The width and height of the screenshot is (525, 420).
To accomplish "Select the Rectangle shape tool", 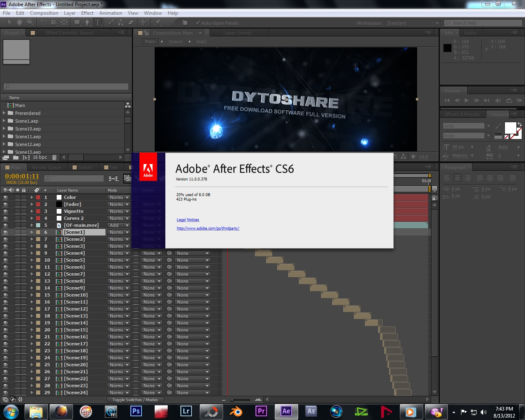I will tap(77, 22).
